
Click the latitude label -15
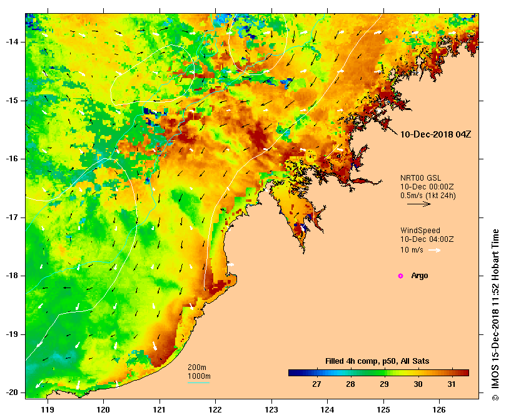[13, 101]
